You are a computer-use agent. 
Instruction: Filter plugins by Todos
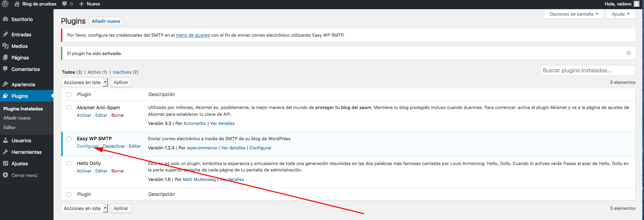click(x=68, y=72)
